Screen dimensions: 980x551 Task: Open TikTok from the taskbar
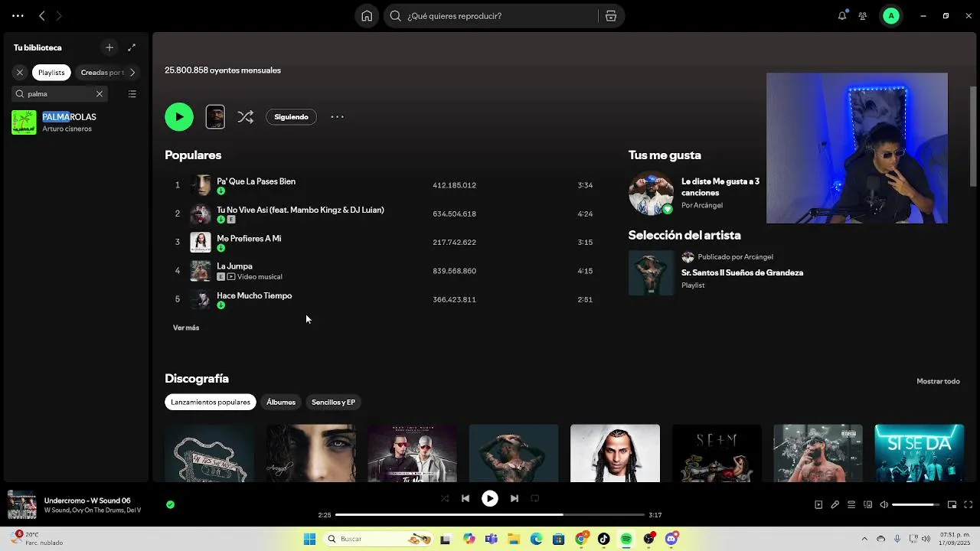[603, 539]
